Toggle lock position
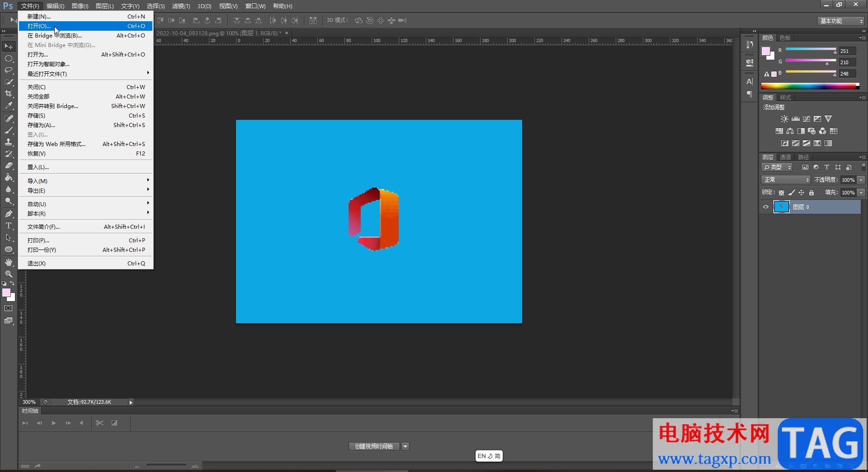Viewport: 868px width, 472px height. (802, 193)
